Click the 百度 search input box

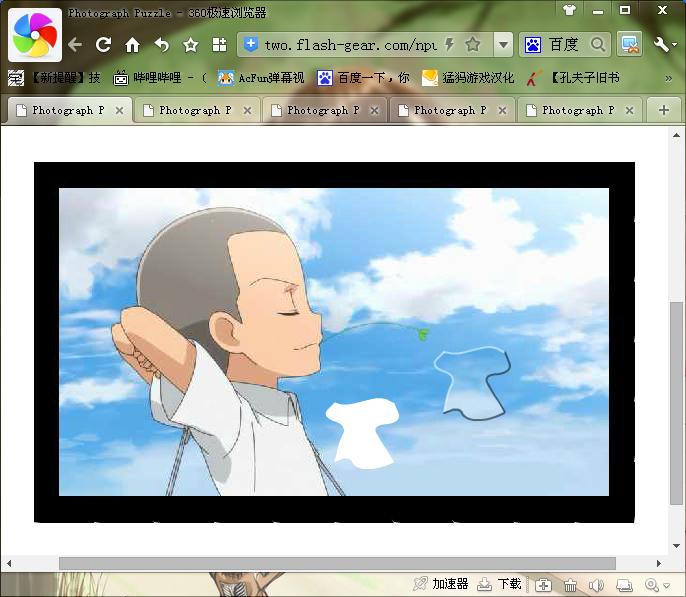[x=565, y=45]
